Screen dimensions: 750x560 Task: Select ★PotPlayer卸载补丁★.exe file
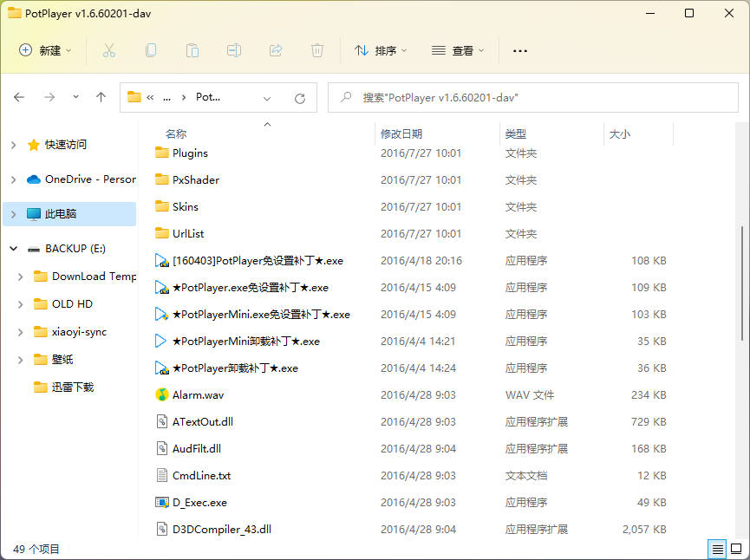pos(235,368)
